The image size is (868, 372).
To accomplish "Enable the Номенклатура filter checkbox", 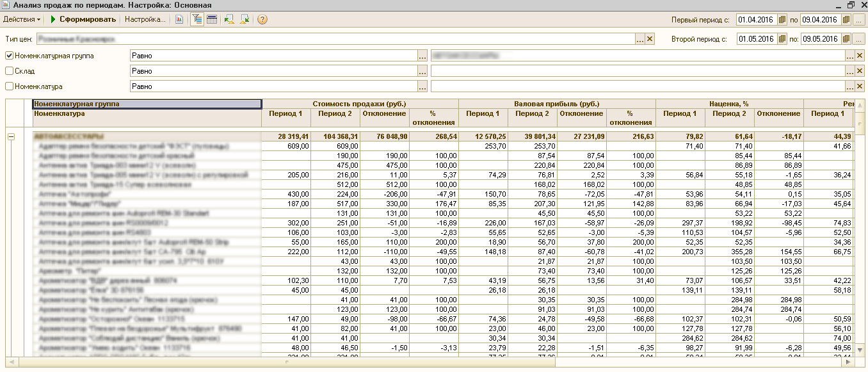I will click(9, 86).
